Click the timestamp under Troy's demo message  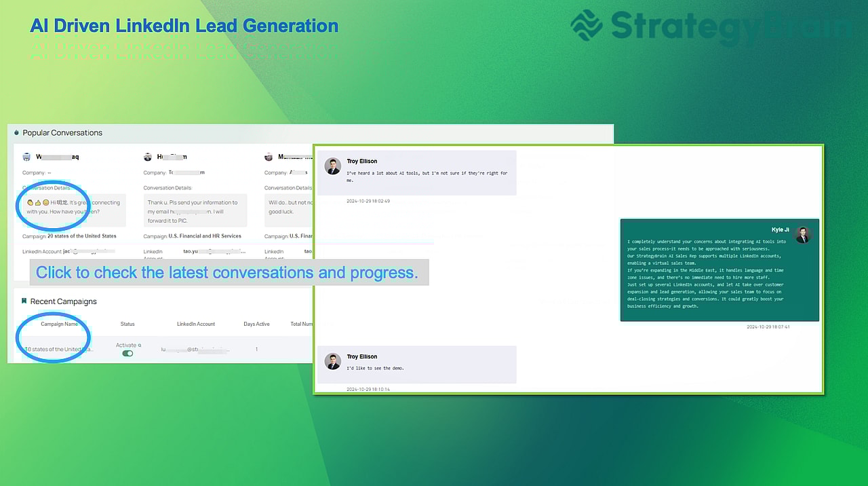tap(367, 390)
